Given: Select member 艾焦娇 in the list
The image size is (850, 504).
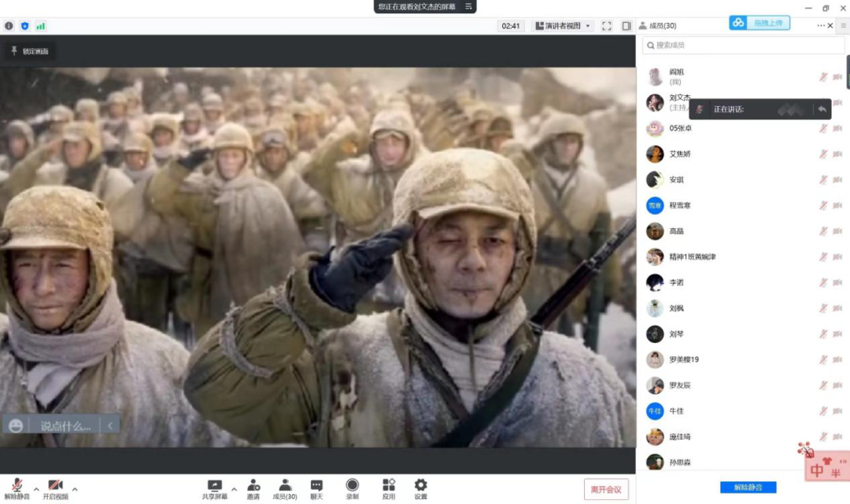Looking at the screenshot, I should click(679, 154).
